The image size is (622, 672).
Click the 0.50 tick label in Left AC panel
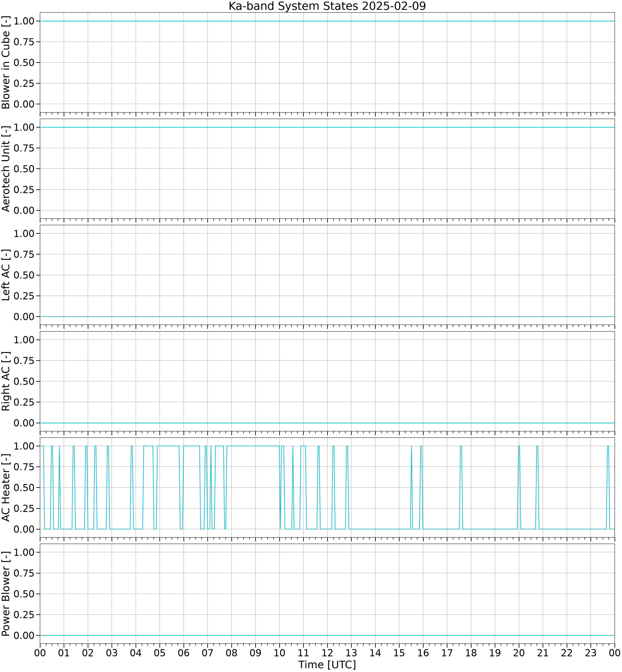click(x=24, y=275)
